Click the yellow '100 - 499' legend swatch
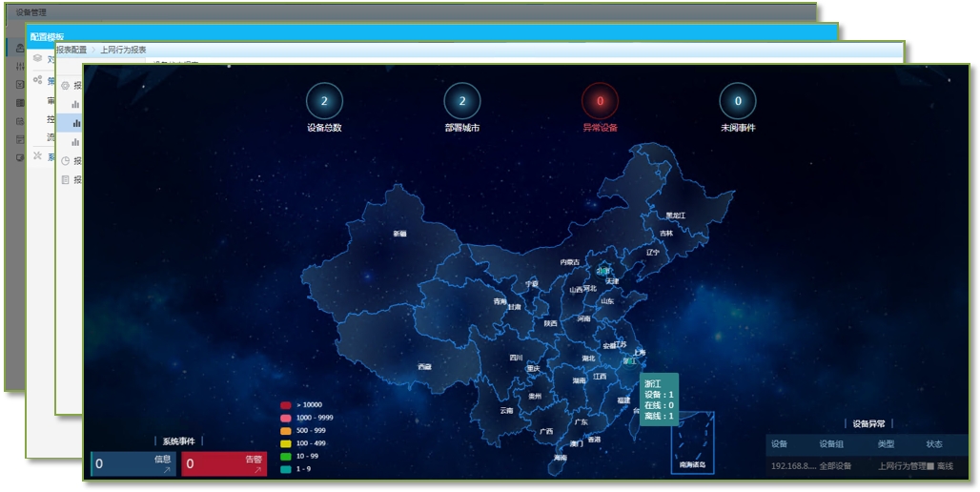The image size is (980, 492). [286, 442]
